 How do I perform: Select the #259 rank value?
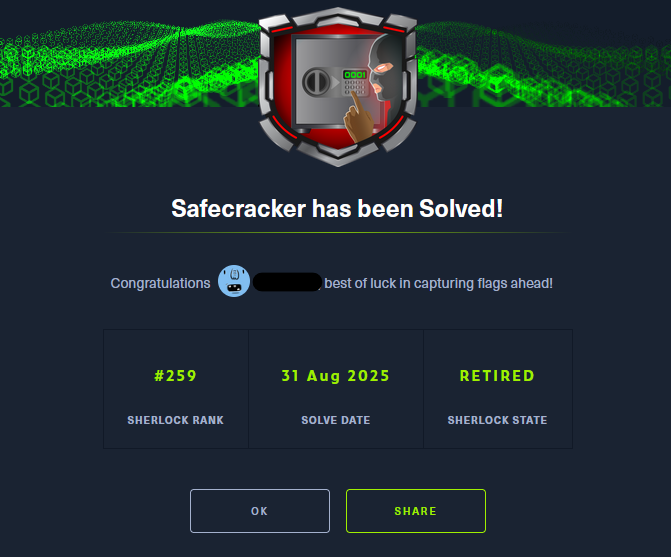point(175,376)
